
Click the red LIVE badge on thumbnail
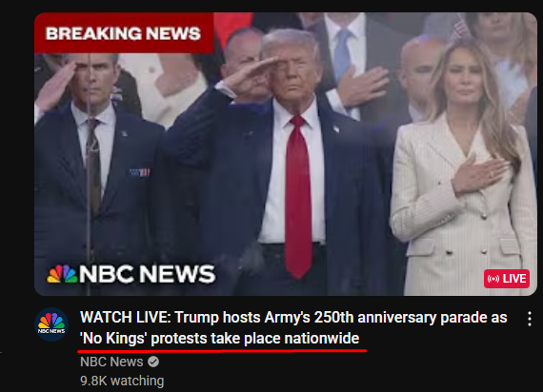[507, 279]
